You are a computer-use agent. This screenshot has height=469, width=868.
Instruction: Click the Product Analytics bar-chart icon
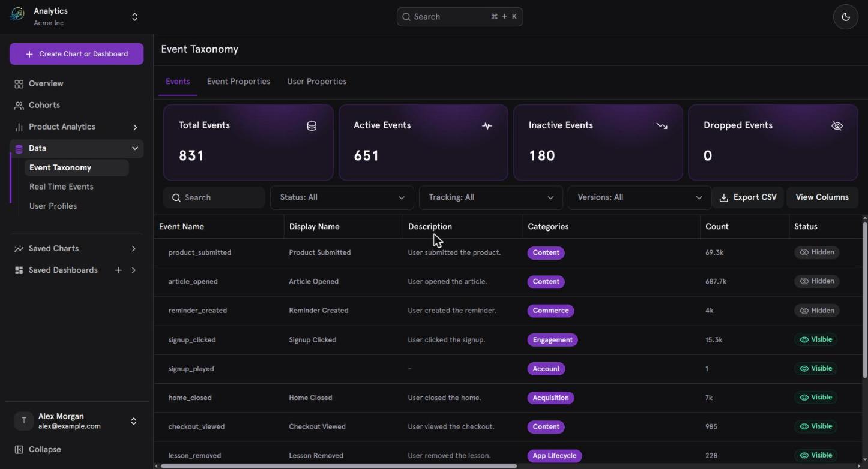coord(19,127)
